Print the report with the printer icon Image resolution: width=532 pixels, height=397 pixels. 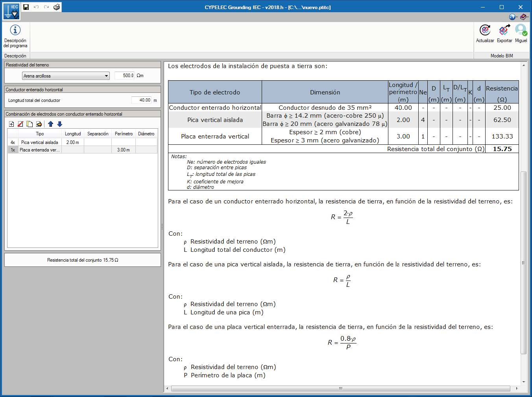coord(57,7)
